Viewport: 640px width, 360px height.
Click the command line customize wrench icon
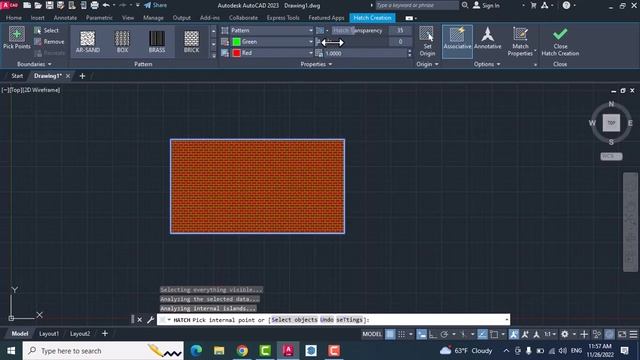(150, 320)
